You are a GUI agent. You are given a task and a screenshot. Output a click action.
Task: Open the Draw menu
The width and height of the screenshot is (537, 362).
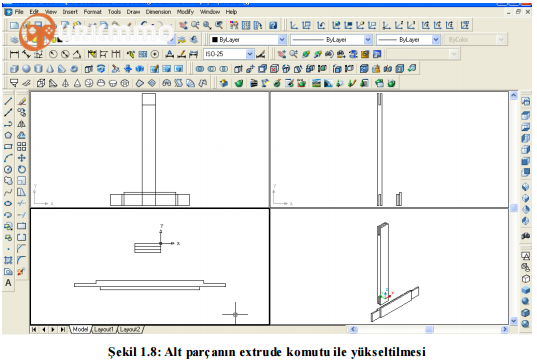coord(133,12)
